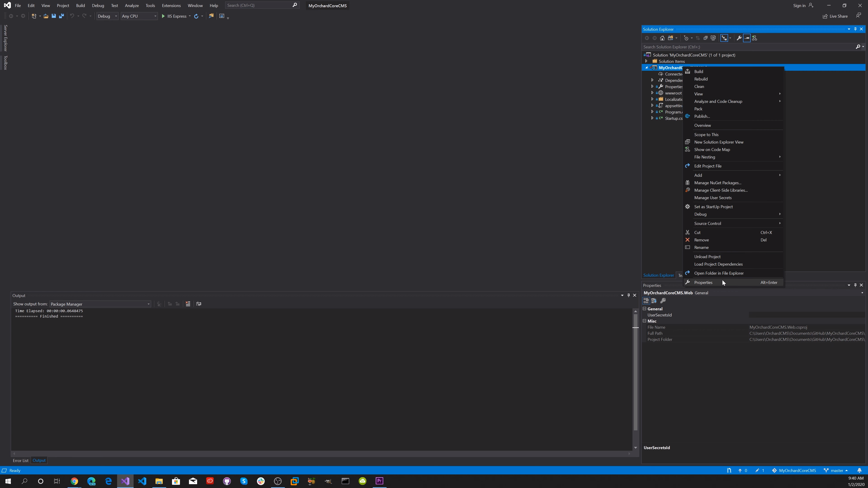Click Property Pages wrench icon in Properties panel
This screenshot has width=868, height=488.
coord(663,301)
